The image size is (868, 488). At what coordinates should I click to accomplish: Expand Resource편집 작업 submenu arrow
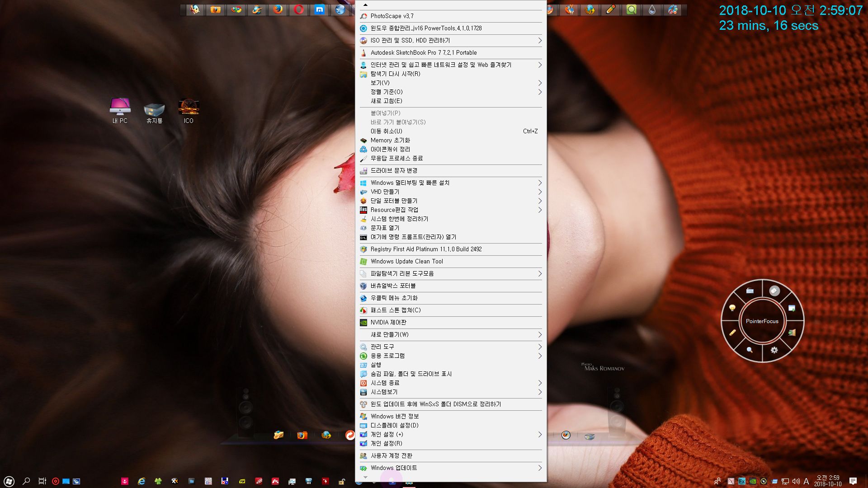coord(540,210)
